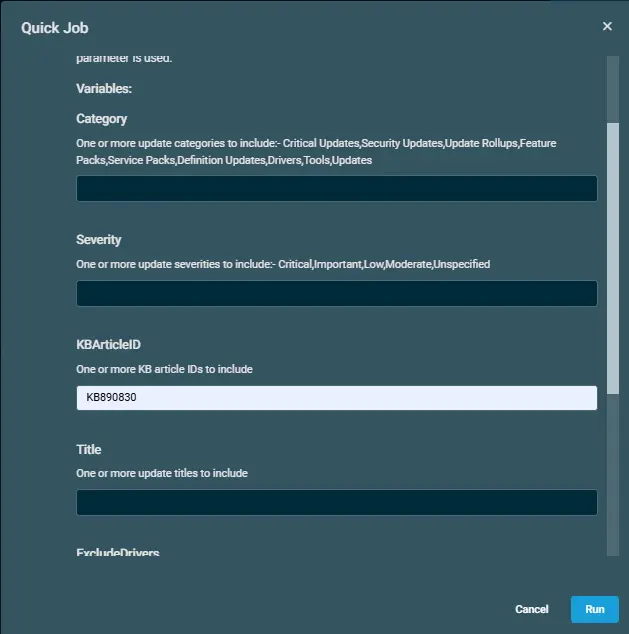Image resolution: width=629 pixels, height=634 pixels.
Task: Click the Category label
Action: click(101, 119)
